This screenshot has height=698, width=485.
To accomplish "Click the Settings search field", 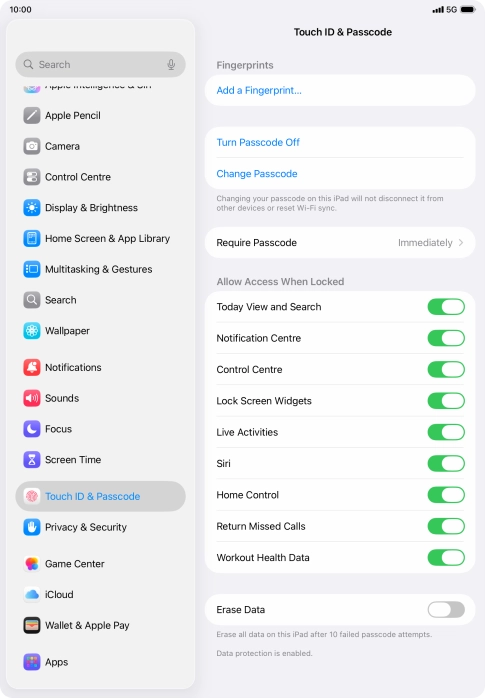I will [x=101, y=65].
